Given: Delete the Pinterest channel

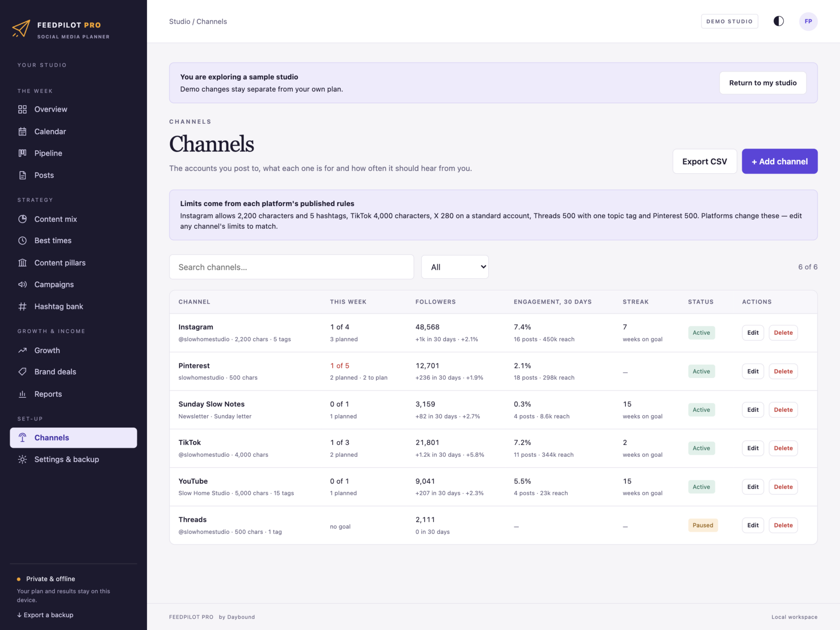Looking at the screenshot, I should tap(783, 371).
